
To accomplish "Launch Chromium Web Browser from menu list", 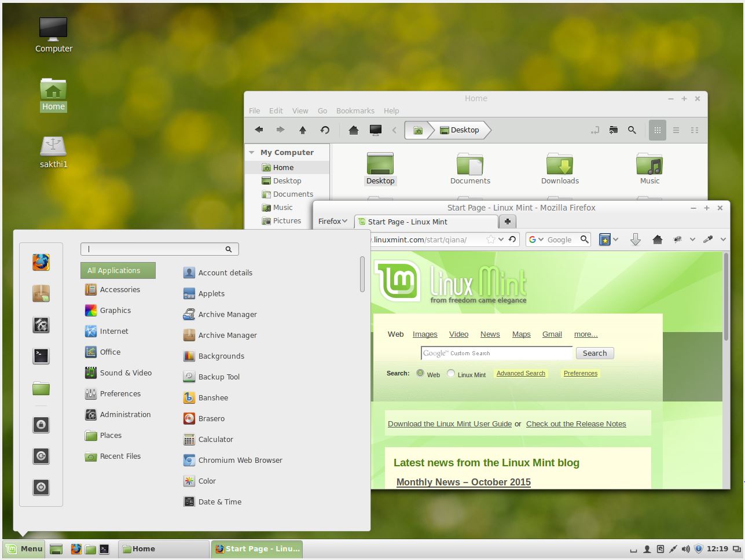I will [233, 460].
